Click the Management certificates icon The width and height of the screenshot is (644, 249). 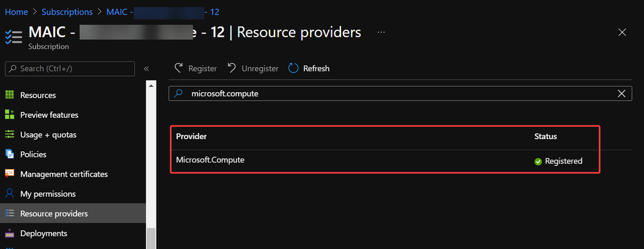point(10,174)
